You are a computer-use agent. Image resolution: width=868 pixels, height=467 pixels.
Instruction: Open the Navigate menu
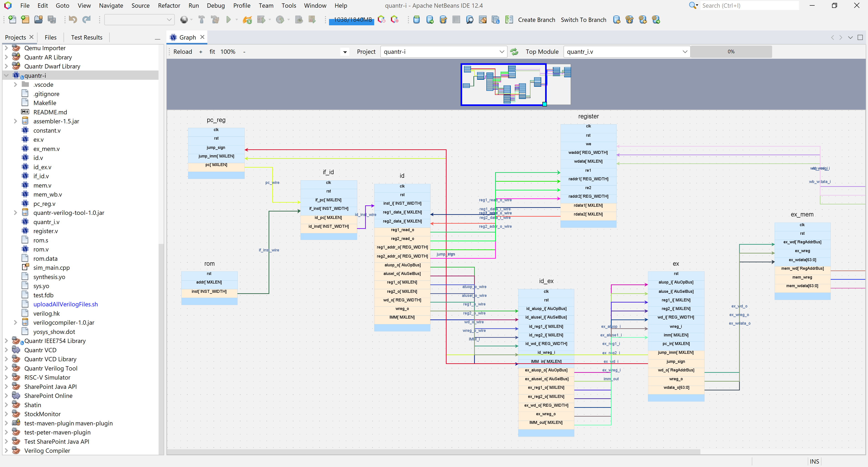[111, 5]
